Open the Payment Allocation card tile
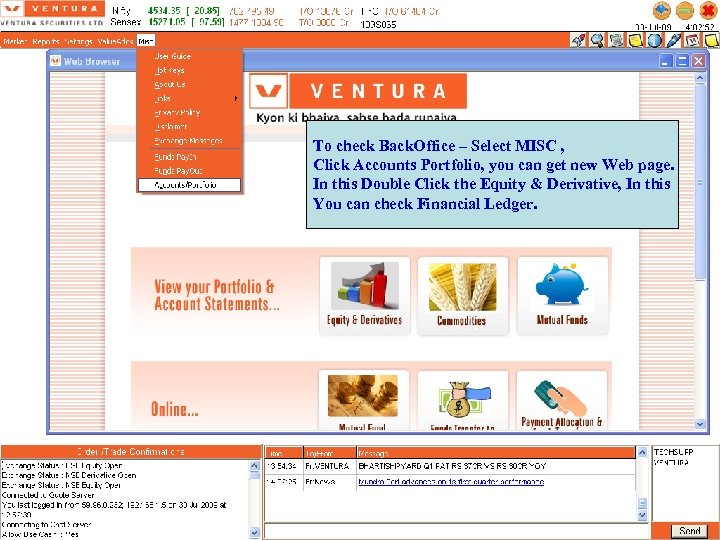The image size is (720, 540). (562, 400)
